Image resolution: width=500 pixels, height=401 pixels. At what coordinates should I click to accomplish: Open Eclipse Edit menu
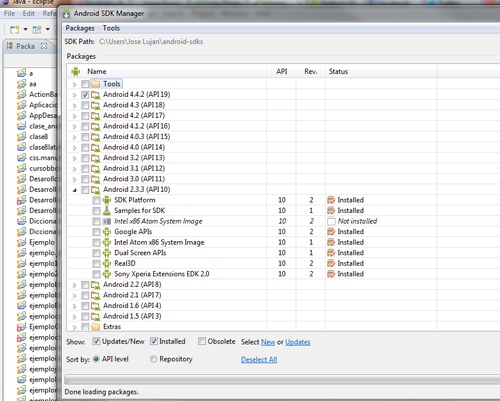[29, 14]
